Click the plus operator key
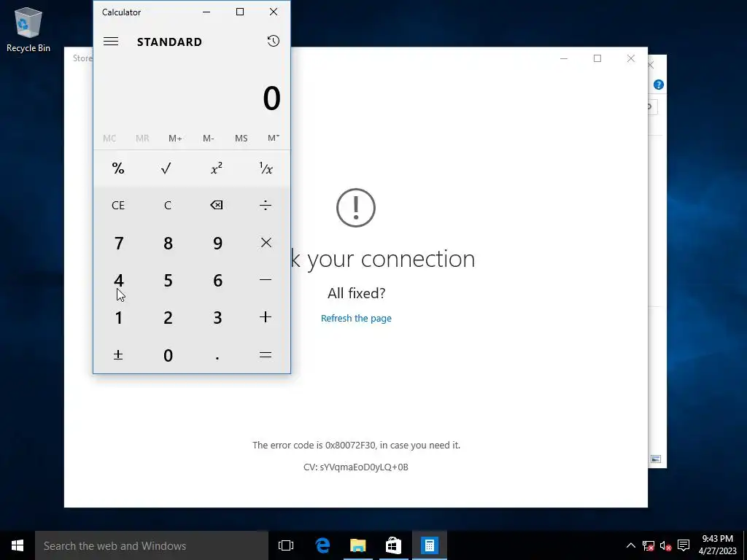The image size is (747, 560). (266, 317)
